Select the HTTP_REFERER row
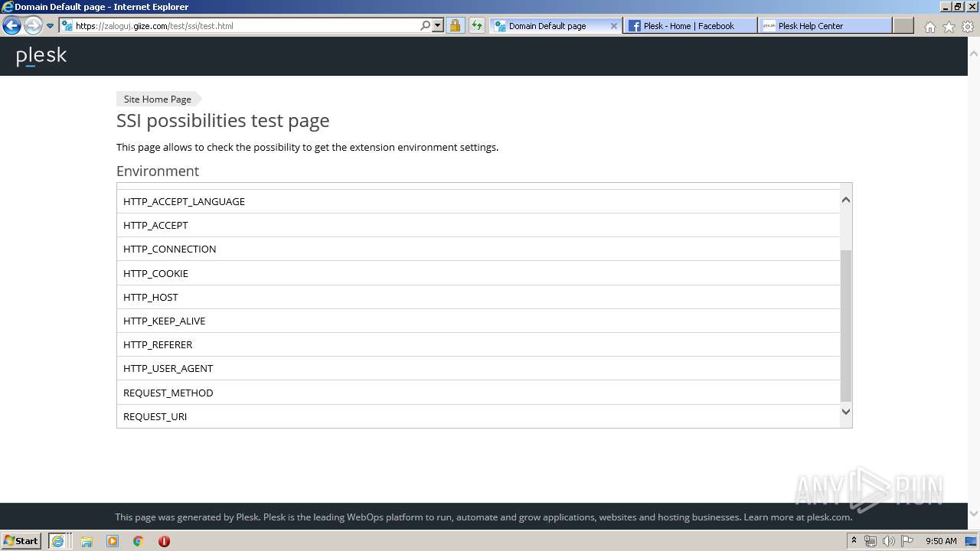Image resolution: width=980 pixels, height=551 pixels. 479,344
